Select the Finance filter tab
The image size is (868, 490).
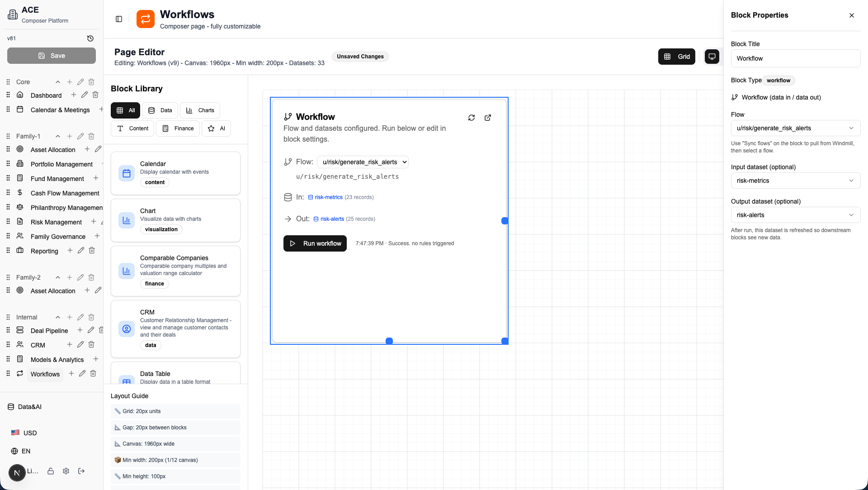(178, 128)
